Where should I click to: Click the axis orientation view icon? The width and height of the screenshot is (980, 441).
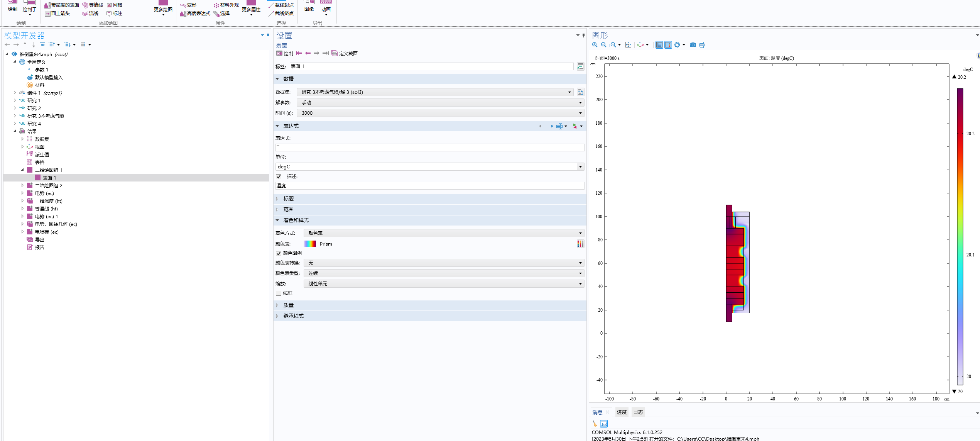click(x=641, y=45)
